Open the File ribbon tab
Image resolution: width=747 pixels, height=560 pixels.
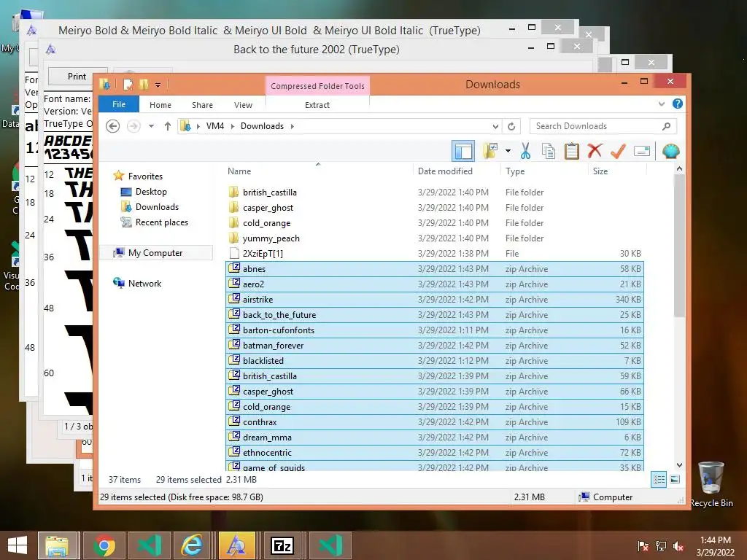[119, 104]
